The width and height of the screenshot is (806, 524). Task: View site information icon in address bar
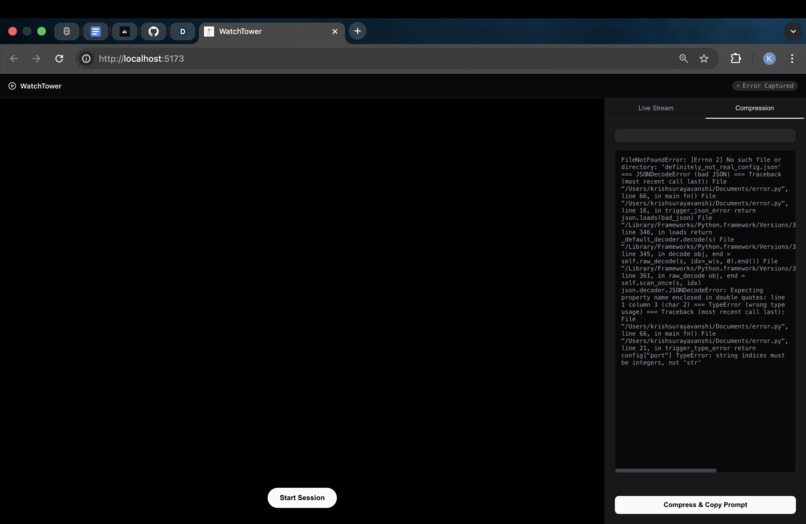[x=86, y=59]
